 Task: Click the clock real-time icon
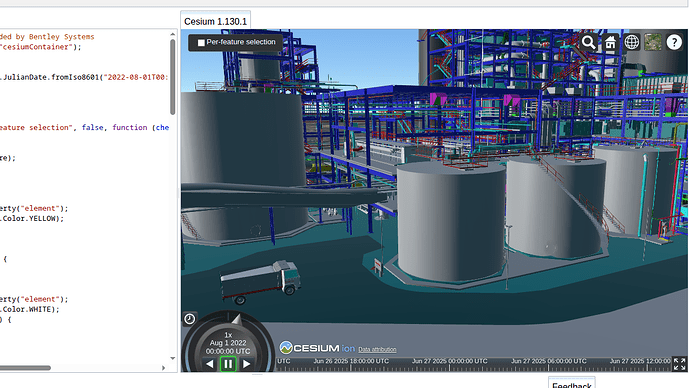tap(190, 318)
